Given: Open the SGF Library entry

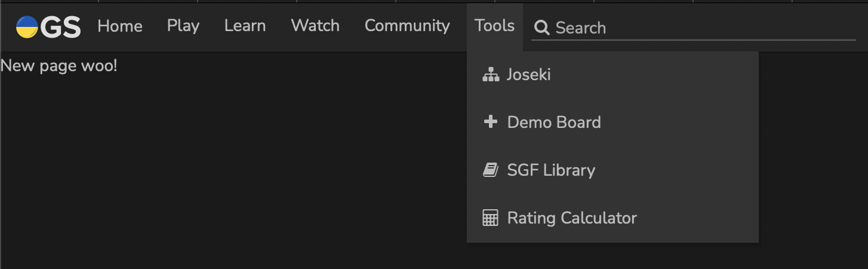Looking at the screenshot, I should (x=551, y=170).
